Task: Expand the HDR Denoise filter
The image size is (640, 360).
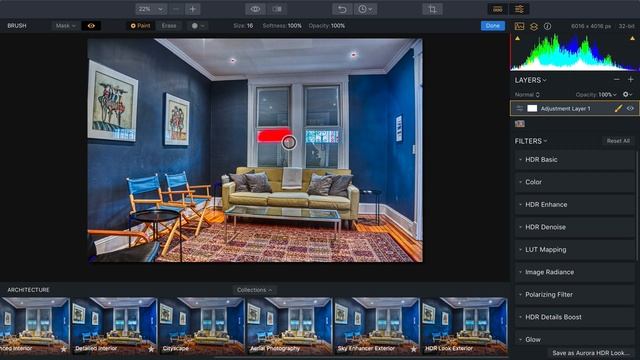Action: [x=575, y=227]
